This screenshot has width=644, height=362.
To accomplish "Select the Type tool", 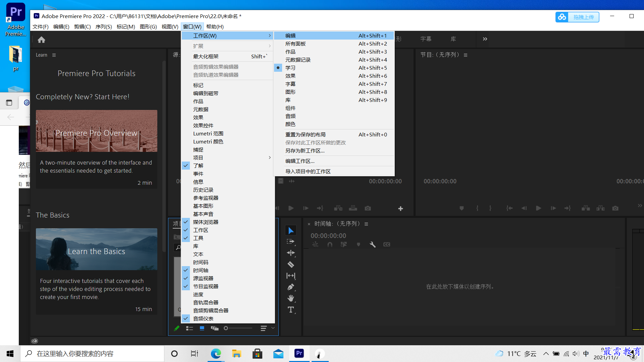I will (291, 310).
